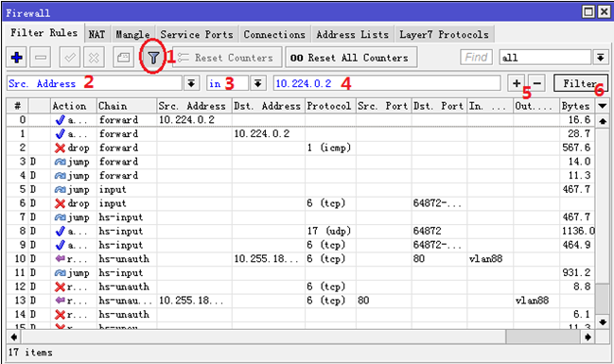Click Reset All Counters button
The width and height of the screenshot is (614, 364).
point(351,58)
